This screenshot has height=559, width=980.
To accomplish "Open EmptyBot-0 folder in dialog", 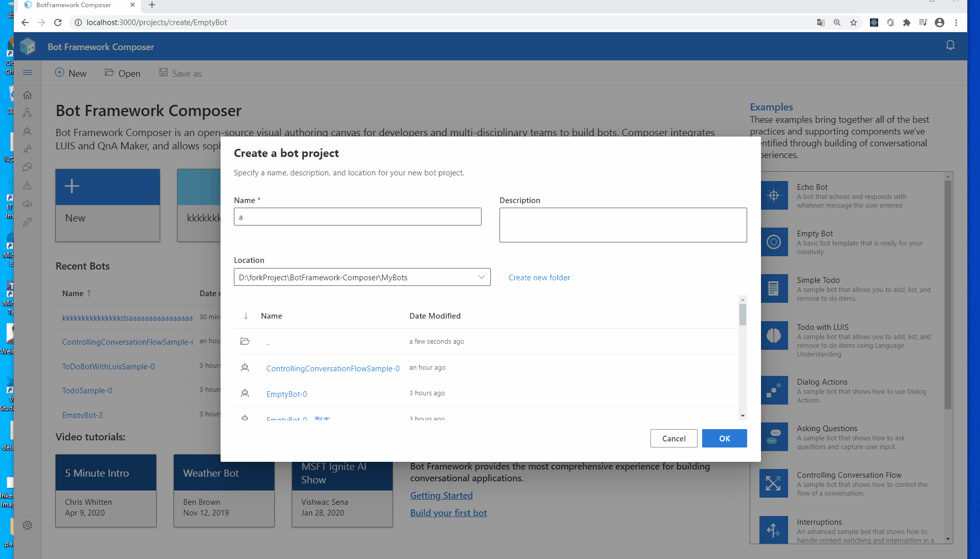I will point(287,394).
